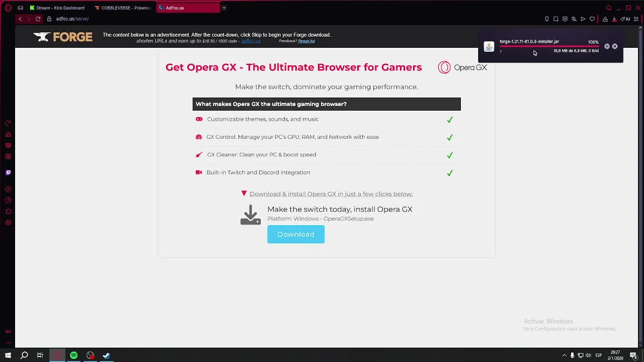Select the AdFoc.us tab
The height and width of the screenshot is (362, 644).
tap(188, 8)
